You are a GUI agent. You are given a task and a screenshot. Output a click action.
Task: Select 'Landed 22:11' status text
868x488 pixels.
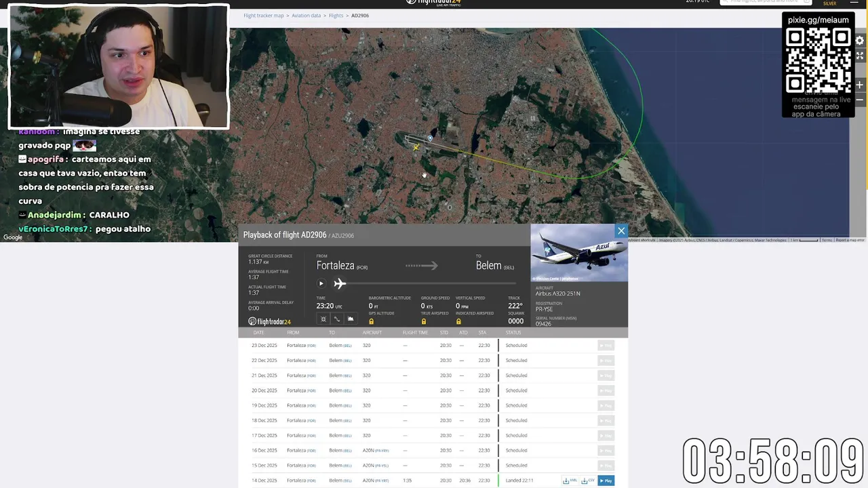(519, 481)
